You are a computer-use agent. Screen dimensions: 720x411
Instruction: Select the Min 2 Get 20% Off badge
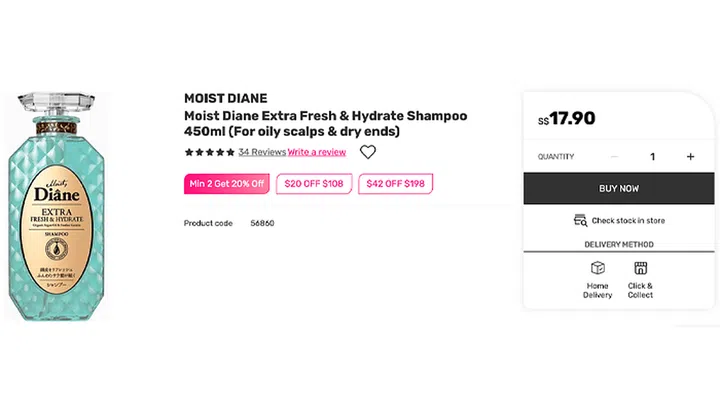click(x=226, y=184)
